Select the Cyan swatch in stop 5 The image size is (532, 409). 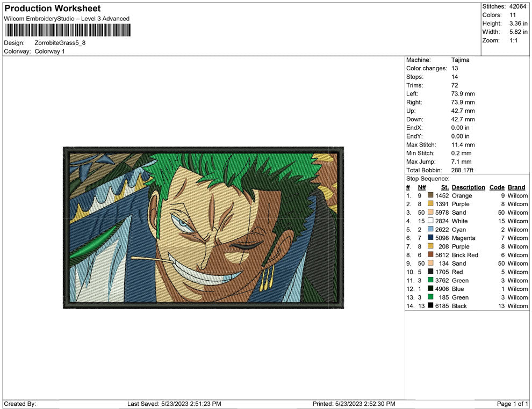[x=430, y=229]
